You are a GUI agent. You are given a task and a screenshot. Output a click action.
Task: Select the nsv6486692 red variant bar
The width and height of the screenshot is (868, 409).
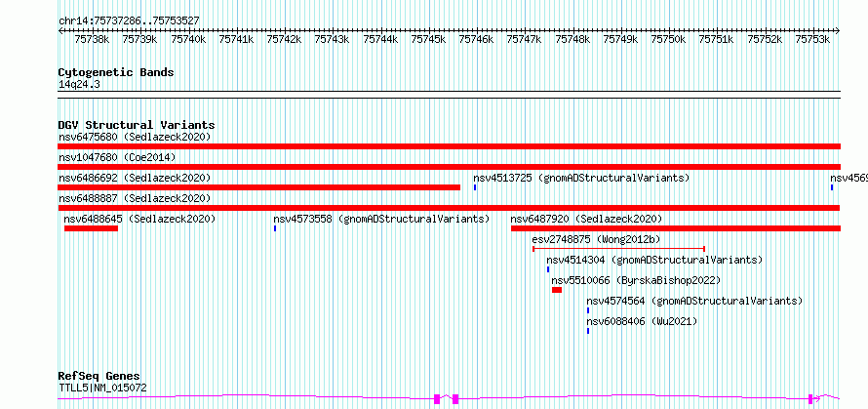click(259, 187)
